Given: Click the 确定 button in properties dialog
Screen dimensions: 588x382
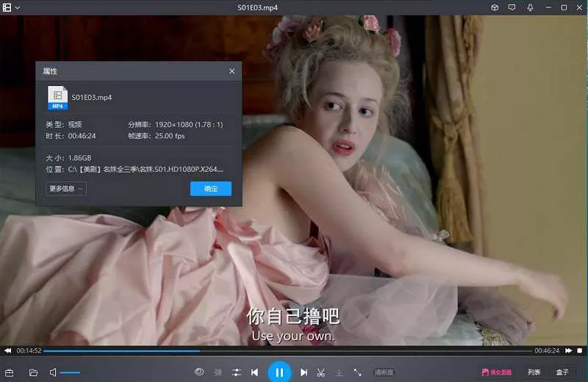Looking at the screenshot, I should point(211,189).
